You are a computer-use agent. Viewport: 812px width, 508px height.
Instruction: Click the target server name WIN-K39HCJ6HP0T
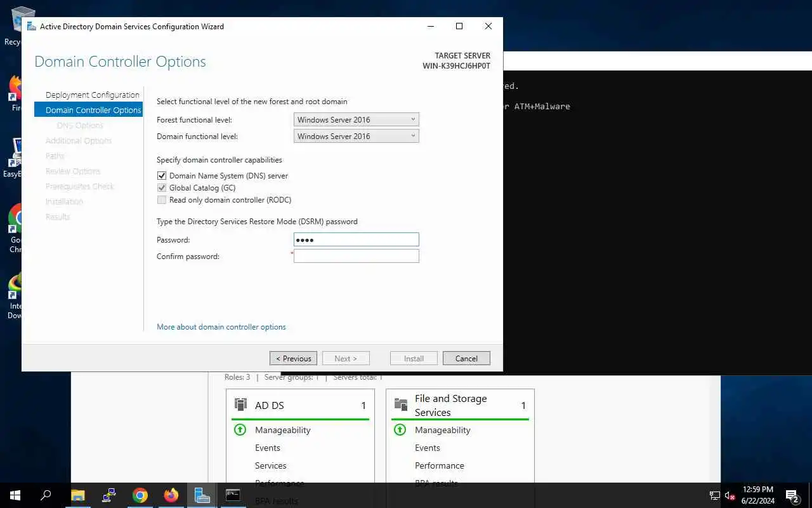[456, 66]
